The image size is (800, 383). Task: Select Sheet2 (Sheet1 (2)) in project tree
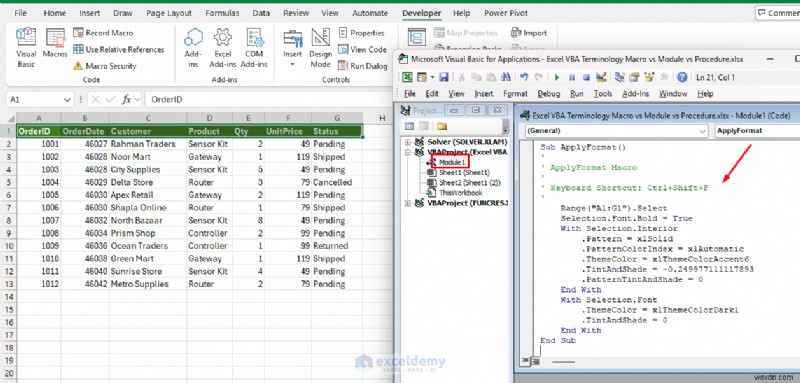[x=470, y=183]
